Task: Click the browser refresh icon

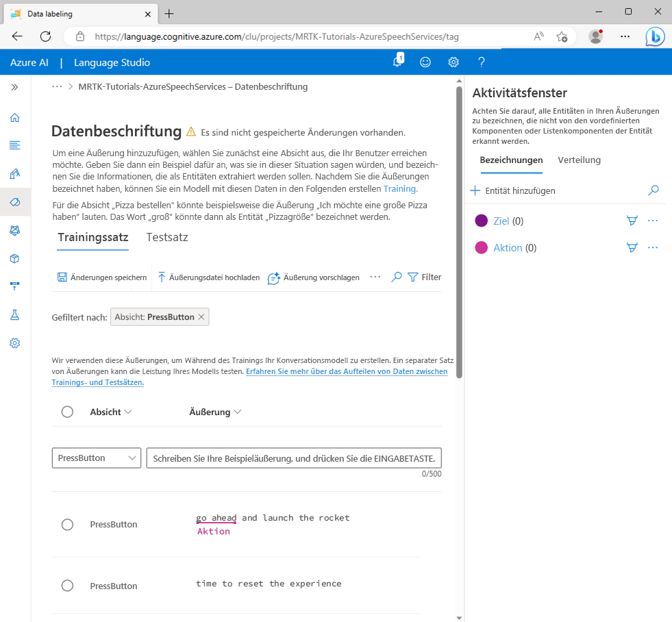Action: coord(45,36)
